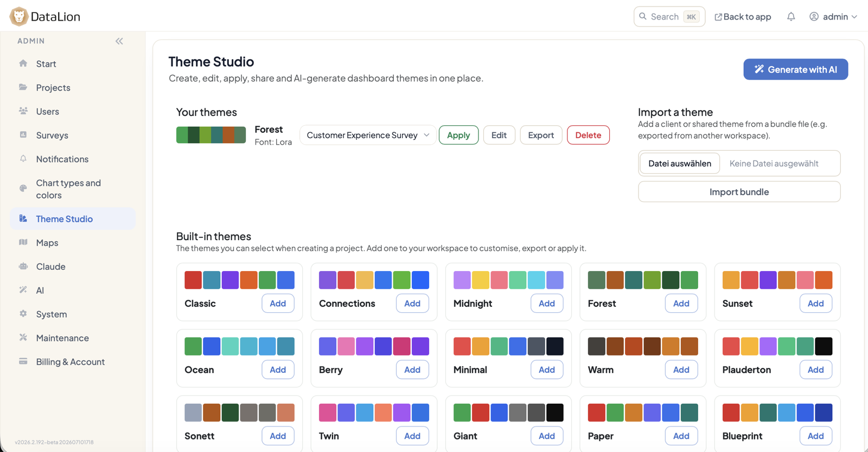Click the Back to app link
This screenshot has width=868, height=452.
(x=743, y=17)
